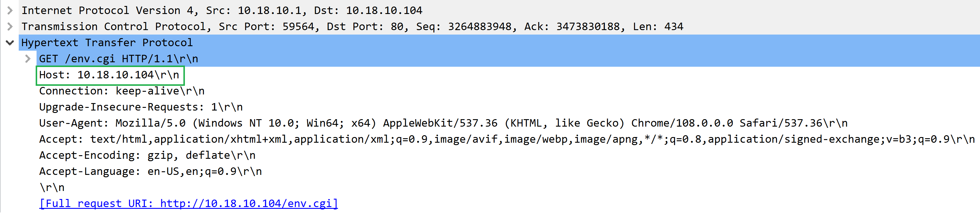Select the Accept-Encoding: gzip, deflate header
This screenshot has width=980, height=213.
(147, 155)
